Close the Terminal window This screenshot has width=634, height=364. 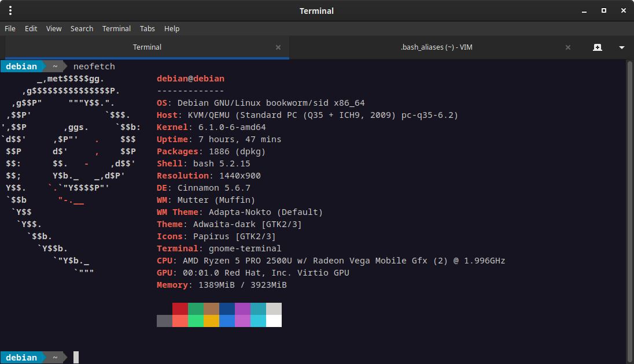[623, 10]
